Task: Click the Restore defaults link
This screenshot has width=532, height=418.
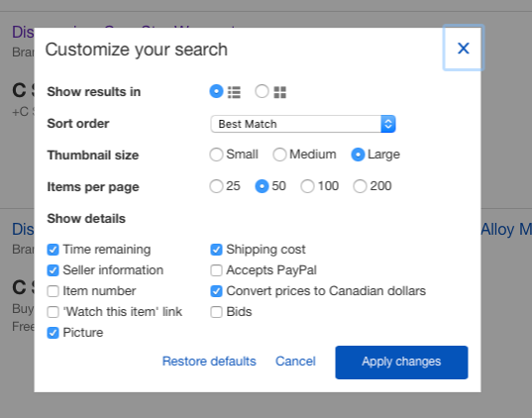Action: click(209, 362)
